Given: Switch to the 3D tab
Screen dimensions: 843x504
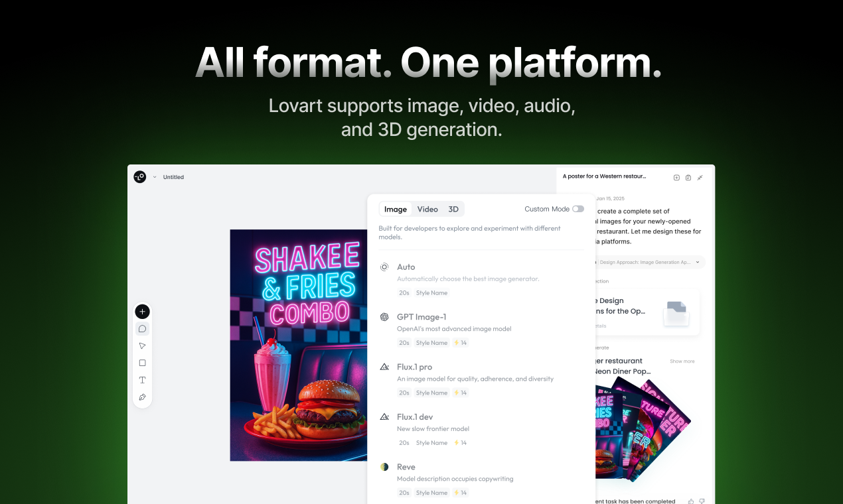Looking at the screenshot, I should (453, 209).
